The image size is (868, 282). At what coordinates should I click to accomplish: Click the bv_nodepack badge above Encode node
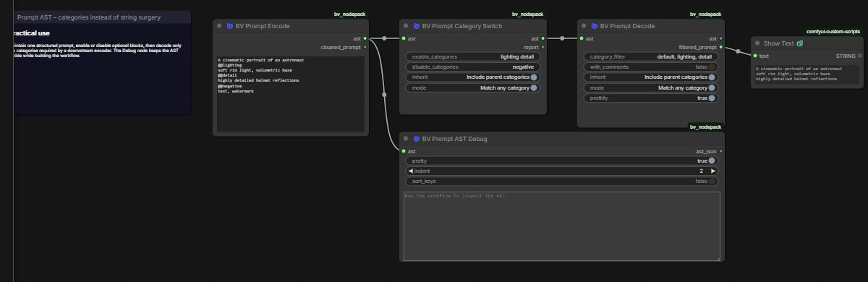[x=350, y=14]
